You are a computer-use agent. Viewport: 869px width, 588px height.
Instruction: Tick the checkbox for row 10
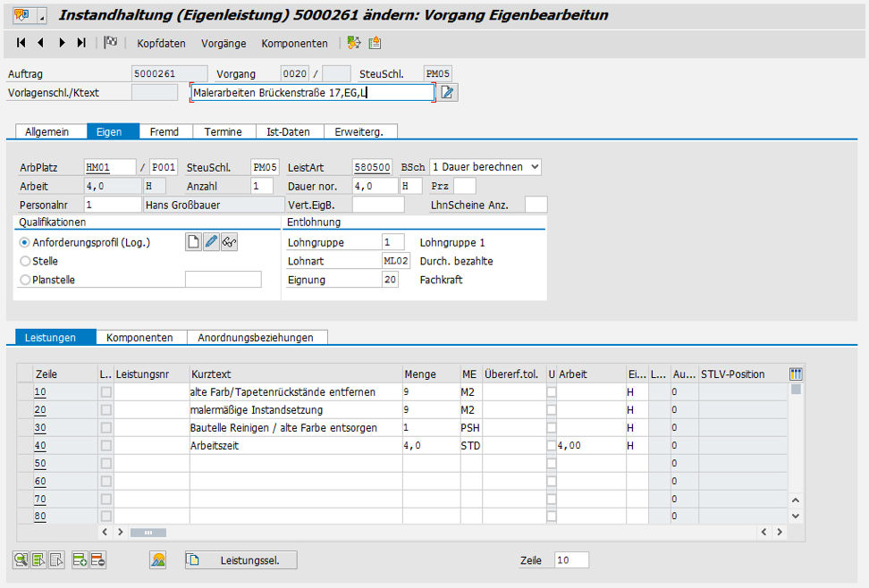106,392
